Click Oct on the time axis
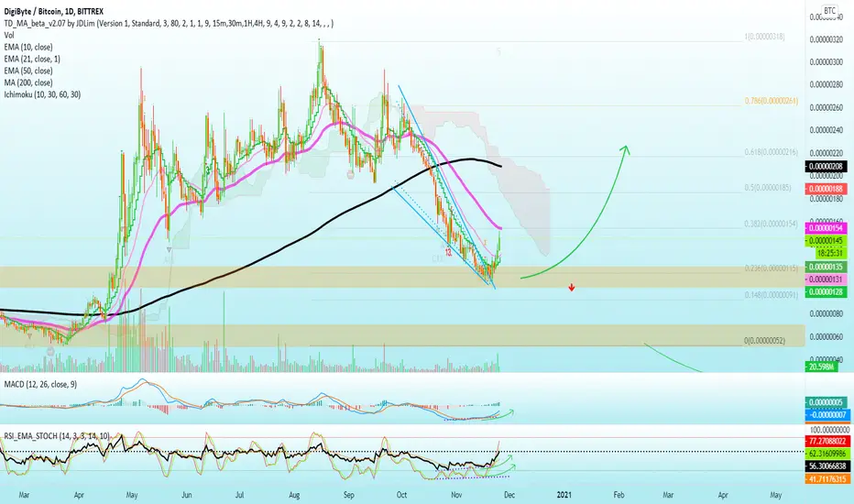 pos(401,495)
